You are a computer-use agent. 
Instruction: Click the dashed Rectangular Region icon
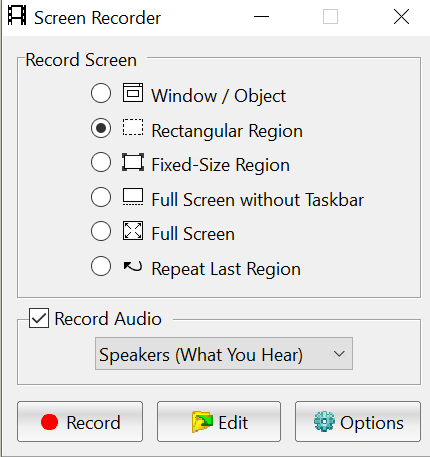point(133,127)
